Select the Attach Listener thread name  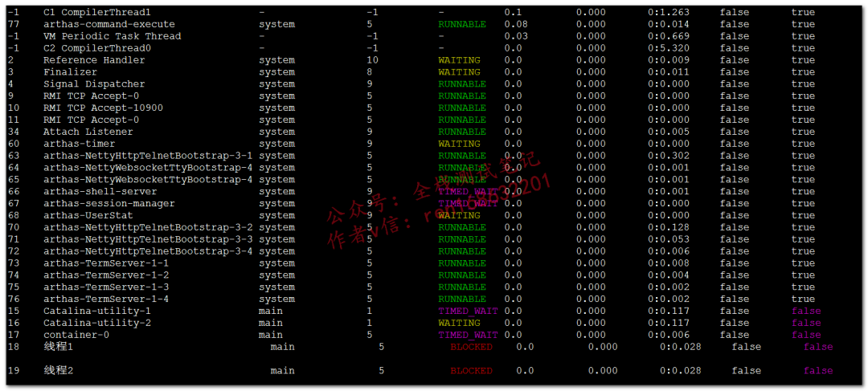coord(88,132)
